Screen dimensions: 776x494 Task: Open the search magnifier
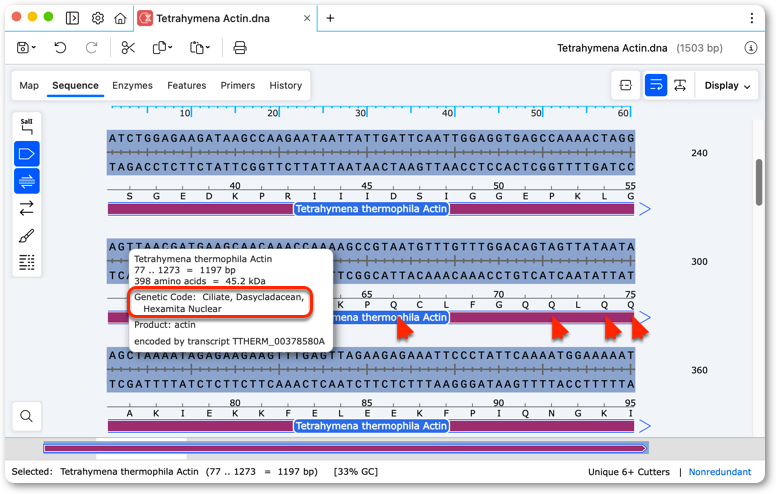27,416
